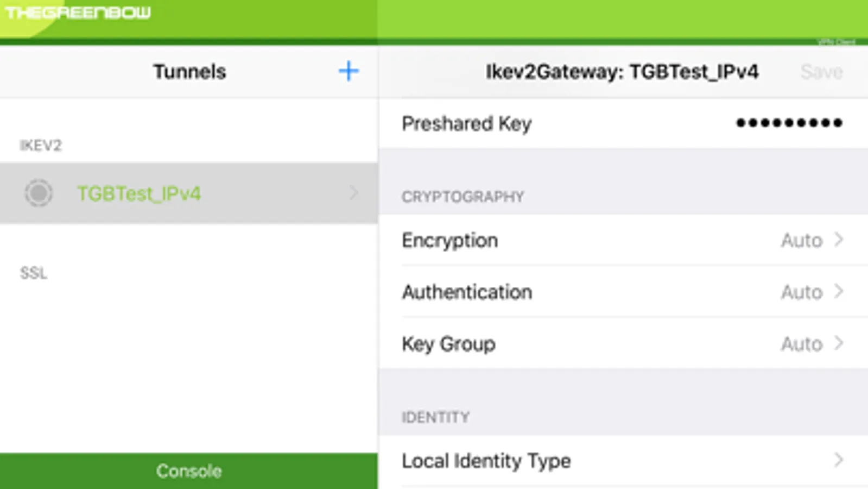Click the SSL section header
The image size is (868, 489).
(x=34, y=273)
